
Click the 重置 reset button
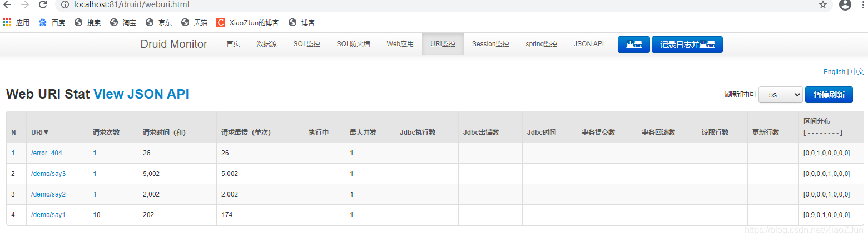click(x=634, y=45)
